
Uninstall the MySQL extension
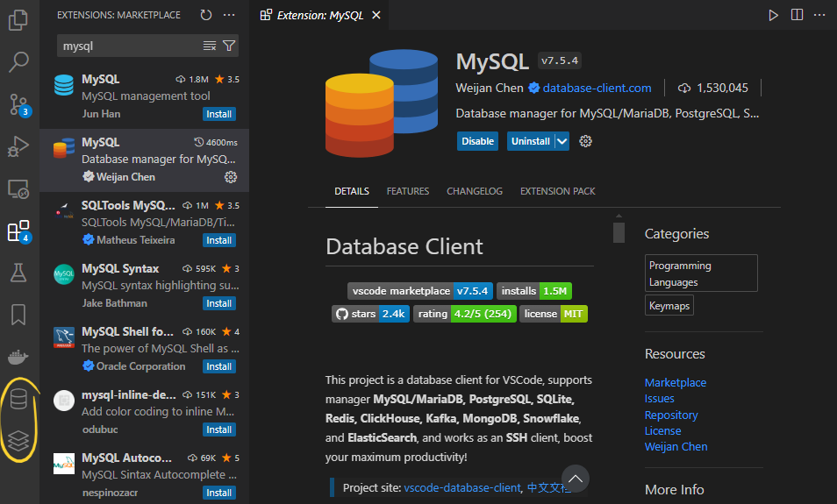(531, 141)
